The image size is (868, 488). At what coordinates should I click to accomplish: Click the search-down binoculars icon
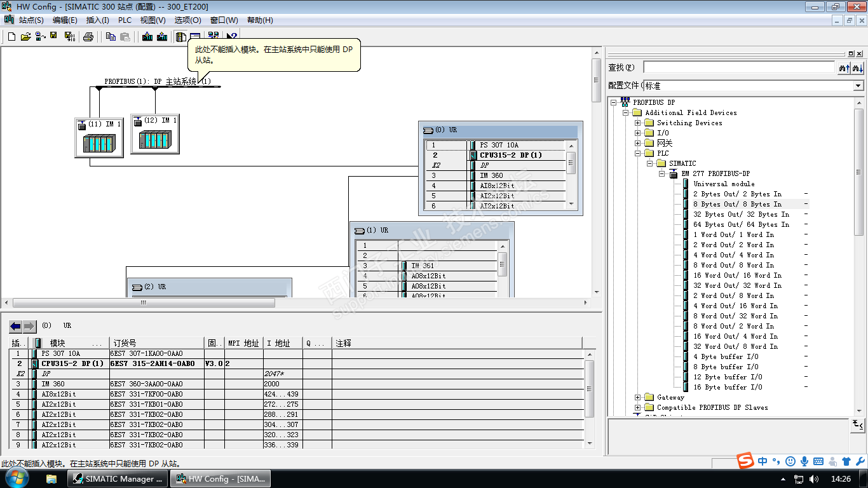857,67
